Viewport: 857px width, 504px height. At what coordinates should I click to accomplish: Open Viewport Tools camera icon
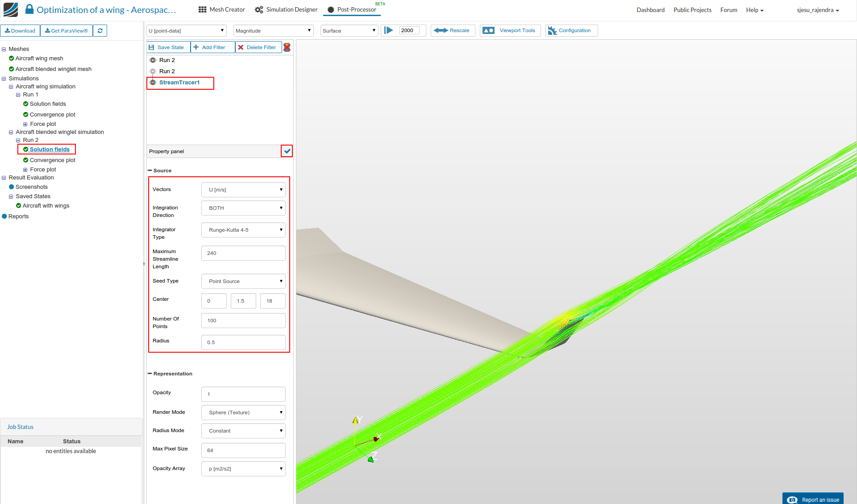[489, 30]
